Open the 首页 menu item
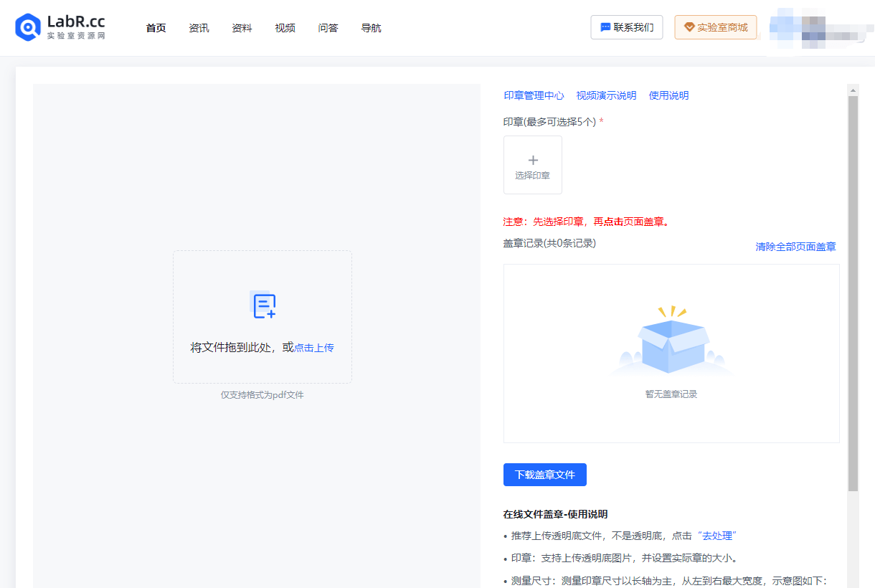Image resolution: width=875 pixels, height=588 pixels. (x=156, y=28)
